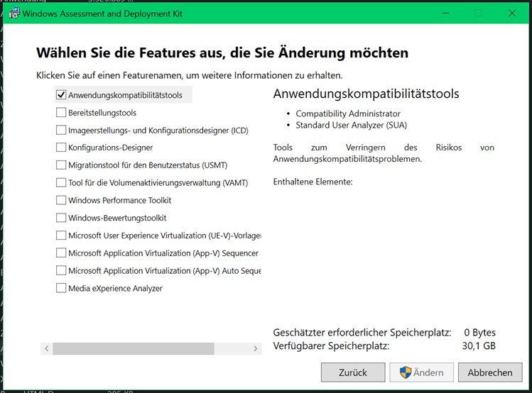
Task: Click the Compatibility Administrator bullet text
Action: pyautogui.click(x=348, y=114)
